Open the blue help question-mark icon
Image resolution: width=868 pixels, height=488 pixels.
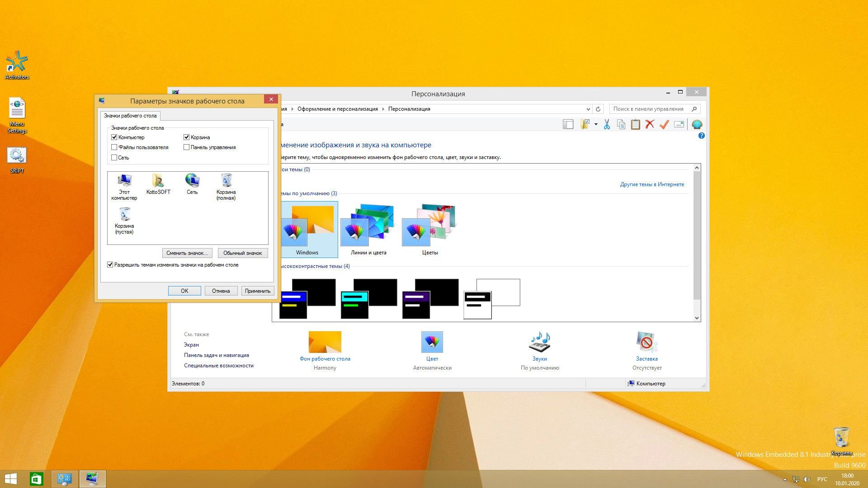(701, 136)
